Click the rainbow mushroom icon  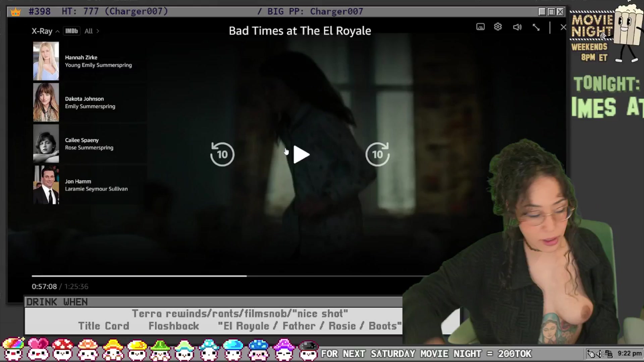13,349
